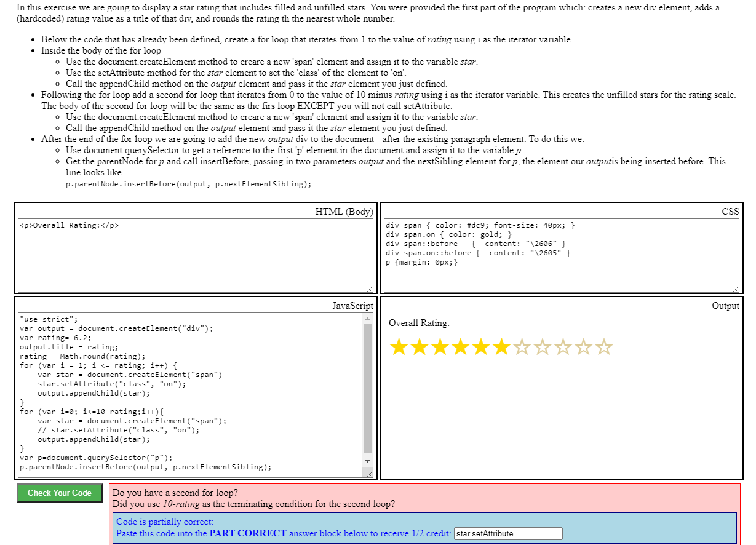Click the 'Overall Rating:' output text
Viewport: 756px width, 545px height.
419,323
